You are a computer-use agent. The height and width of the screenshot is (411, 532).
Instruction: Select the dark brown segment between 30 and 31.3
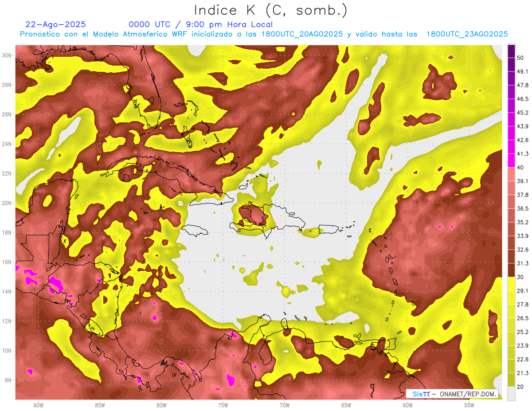click(x=511, y=270)
